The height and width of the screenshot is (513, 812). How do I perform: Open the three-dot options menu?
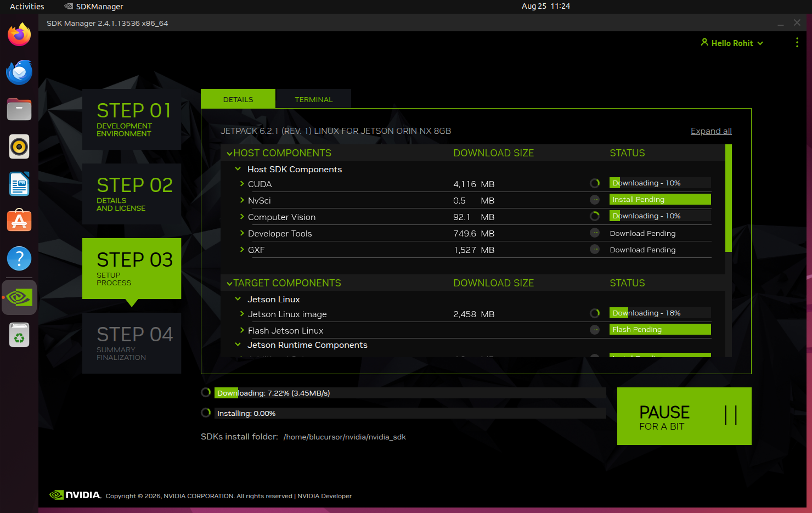(797, 43)
